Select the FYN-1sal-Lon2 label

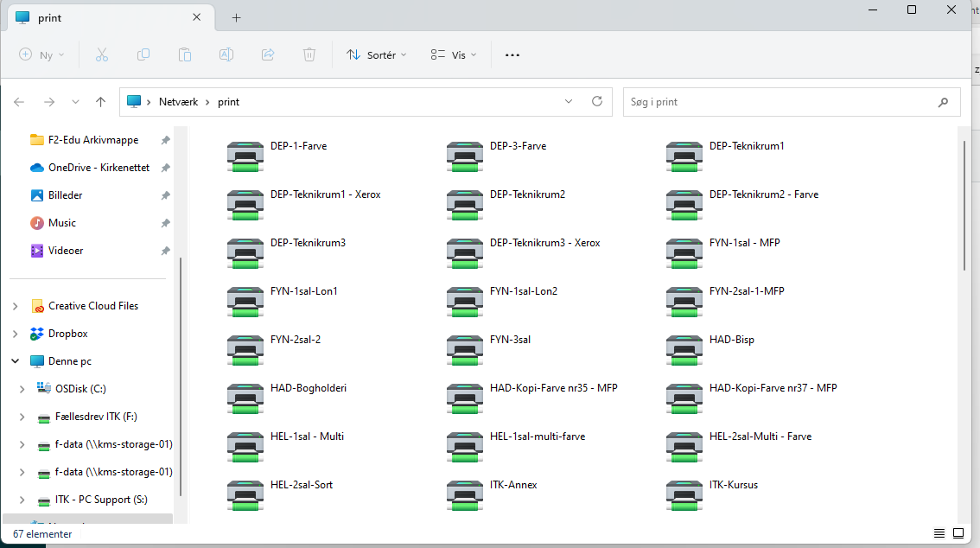(524, 291)
